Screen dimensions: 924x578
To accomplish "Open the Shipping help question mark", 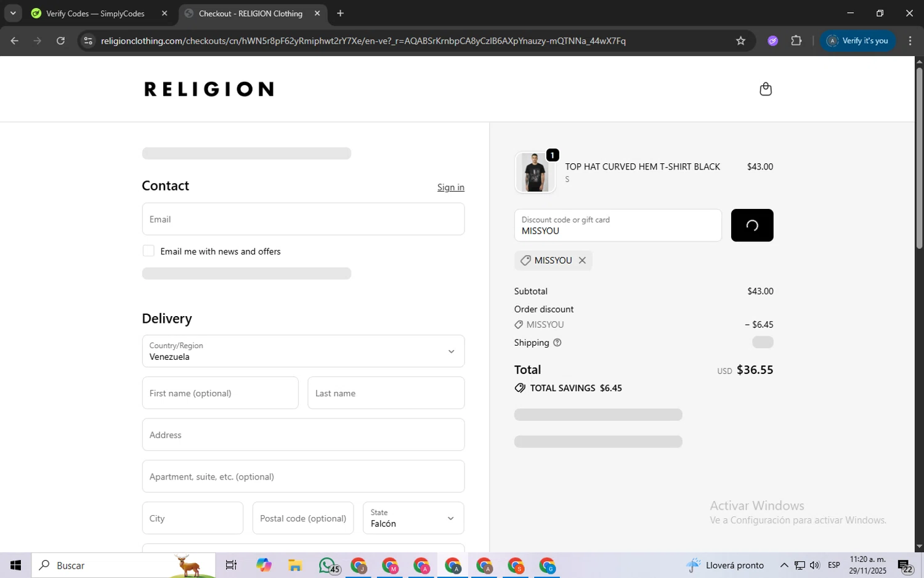I will (557, 343).
